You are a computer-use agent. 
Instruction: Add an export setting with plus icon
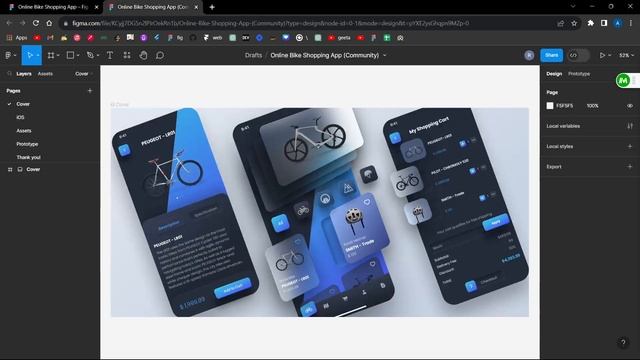[x=630, y=167]
